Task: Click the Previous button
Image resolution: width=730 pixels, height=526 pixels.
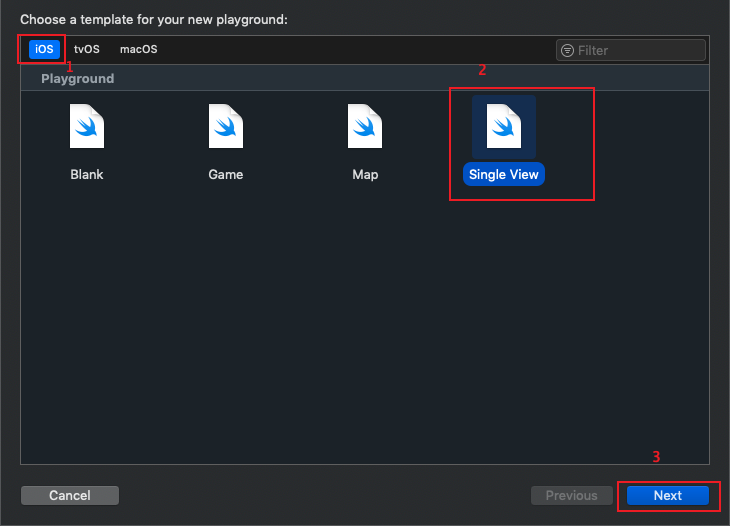Action: 571,495
